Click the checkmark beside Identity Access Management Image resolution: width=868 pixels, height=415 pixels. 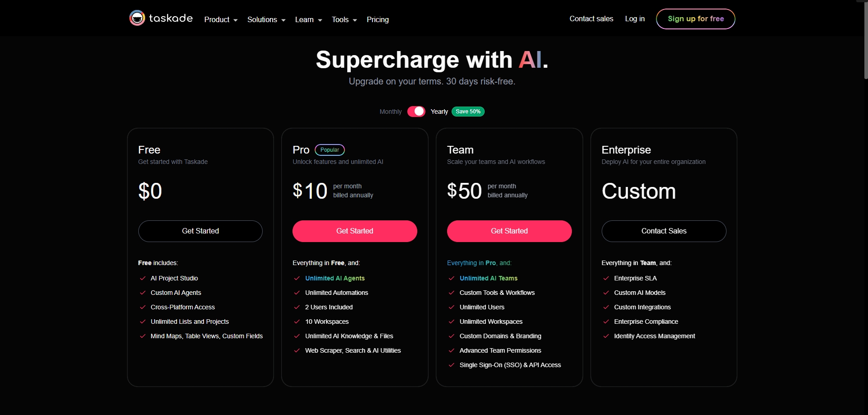pos(606,336)
